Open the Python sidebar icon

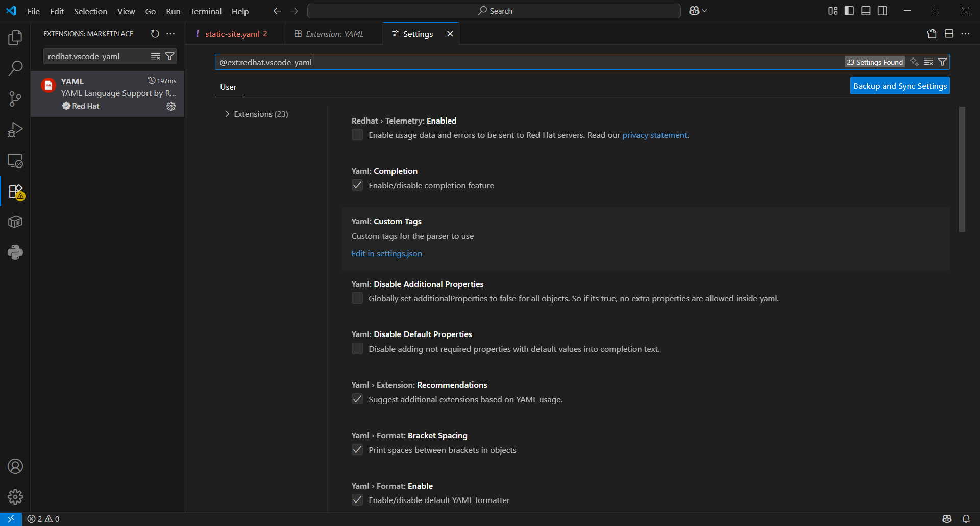coord(15,252)
